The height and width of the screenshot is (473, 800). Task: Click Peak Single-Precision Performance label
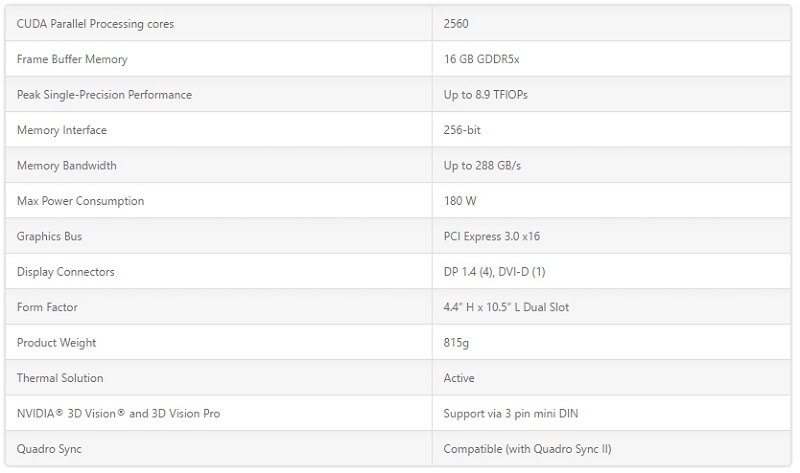(104, 95)
